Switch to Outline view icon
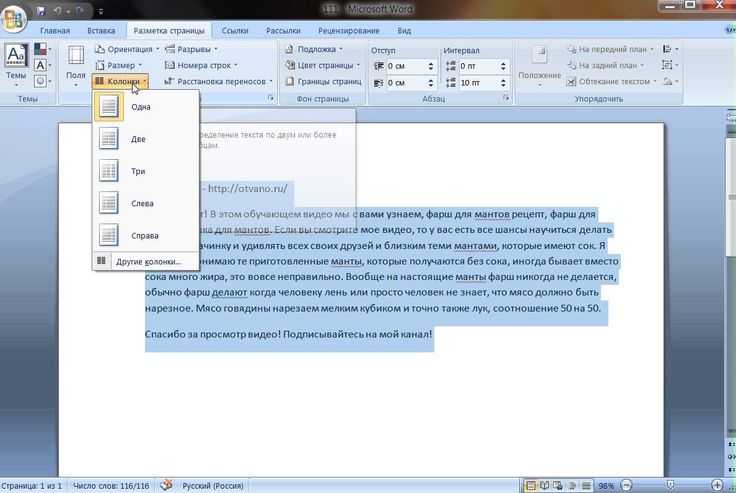This screenshot has height=493, width=736. point(572,485)
